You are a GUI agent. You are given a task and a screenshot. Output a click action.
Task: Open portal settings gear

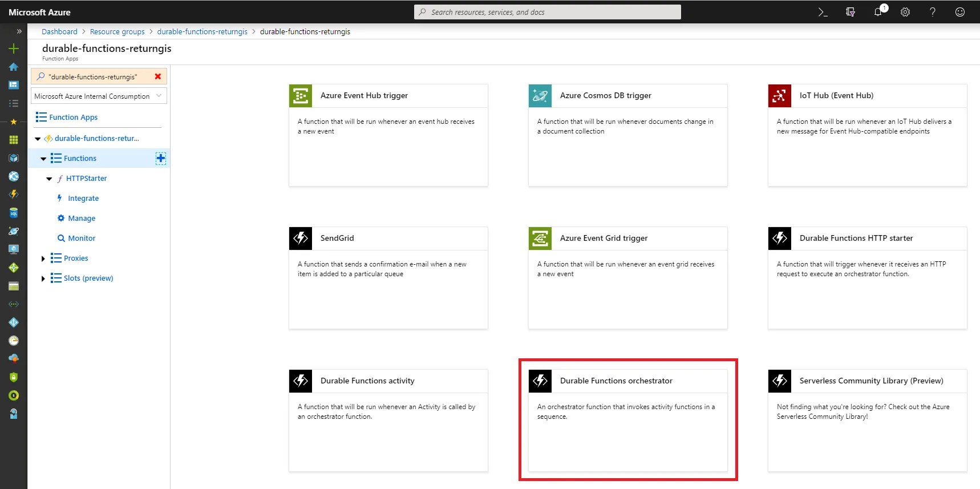[905, 12]
